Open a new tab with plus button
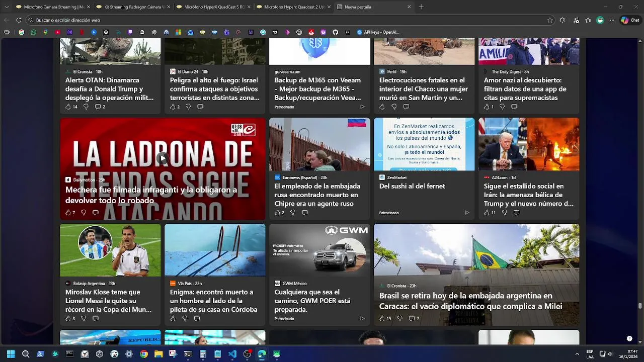The height and width of the screenshot is (362, 644). click(x=421, y=7)
